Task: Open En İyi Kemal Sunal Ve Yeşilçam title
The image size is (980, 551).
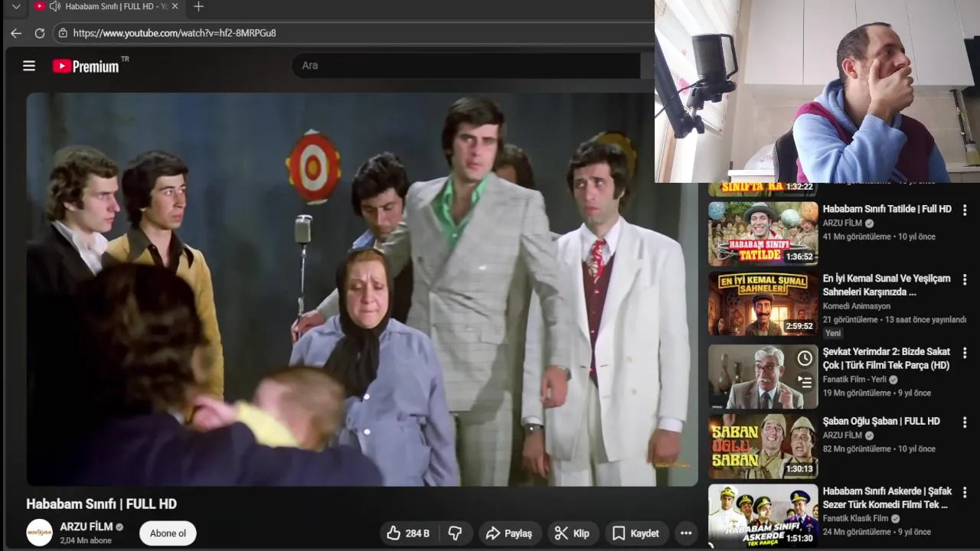Action: tap(887, 285)
